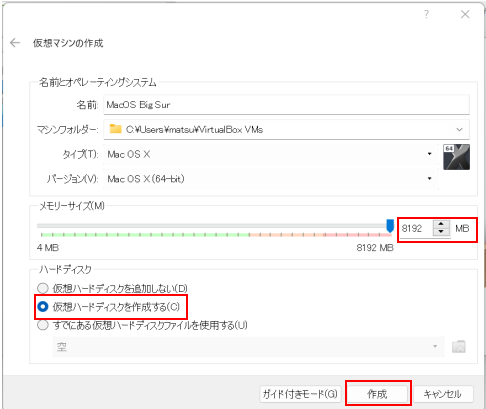Click the 作成 create button

pos(377,394)
